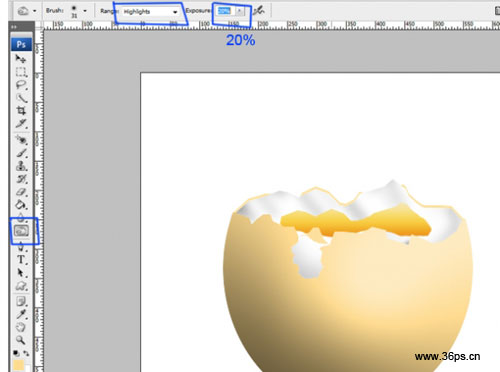Screen dimensions: 500x372
Task: Select the Zoom tool
Action: tap(21, 340)
